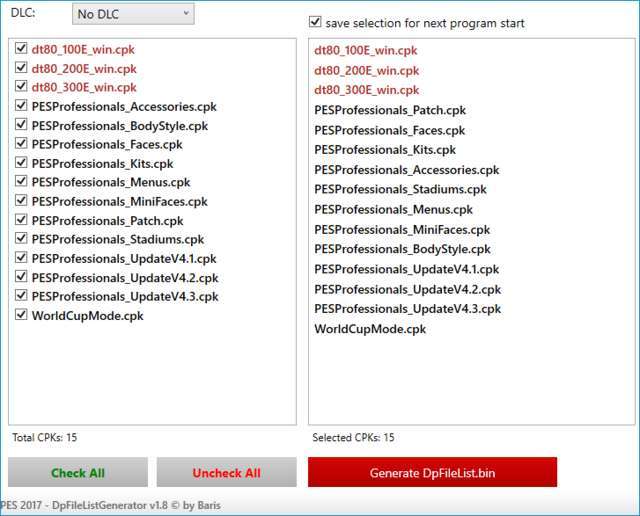Toggle PESProfessionals_UpdateV4.2.cpk checkbox

click(21, 277)
